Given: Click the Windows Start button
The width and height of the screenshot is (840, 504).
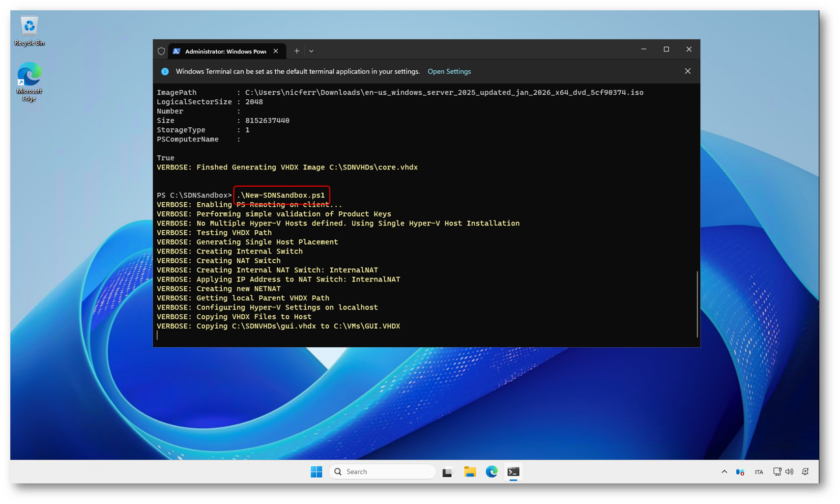Looking at the screenshot, I should 316,472.
